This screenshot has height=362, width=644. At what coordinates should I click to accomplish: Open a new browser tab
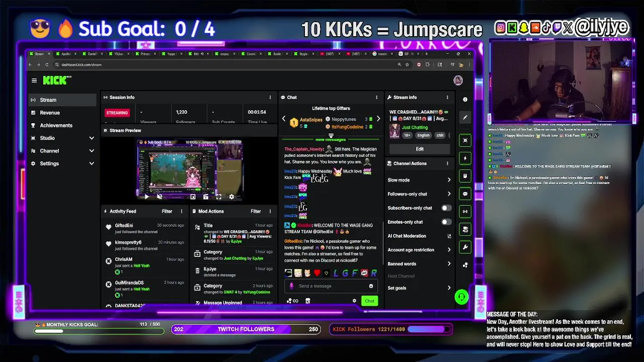point(427,54)
